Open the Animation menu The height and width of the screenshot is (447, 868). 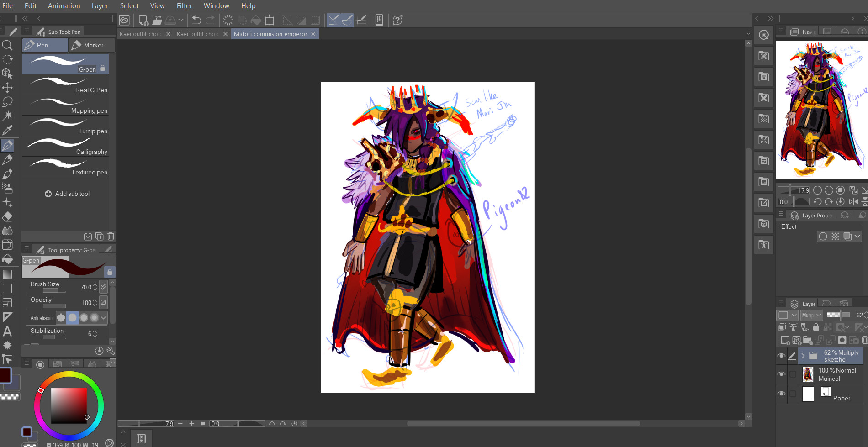[64, 6]
